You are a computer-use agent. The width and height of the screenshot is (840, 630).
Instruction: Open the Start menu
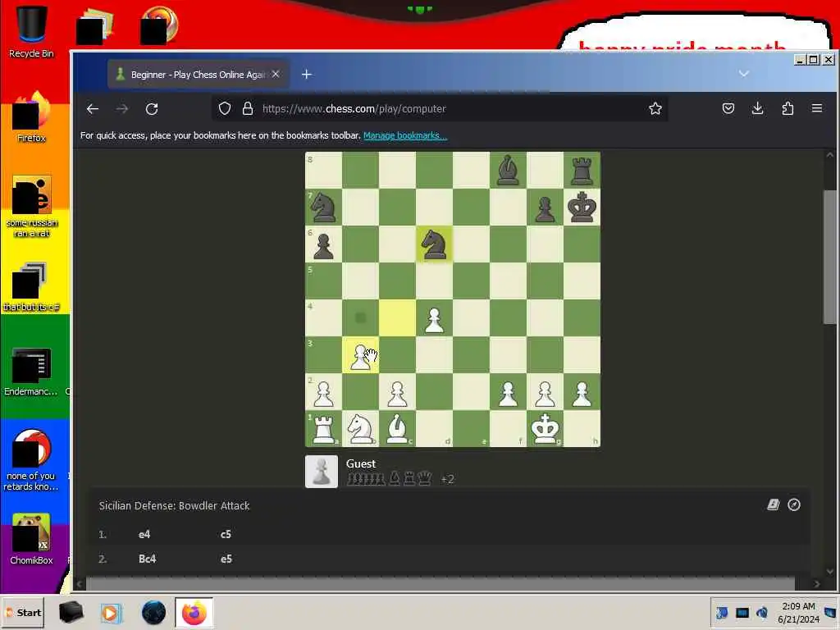tap(22, 613)
